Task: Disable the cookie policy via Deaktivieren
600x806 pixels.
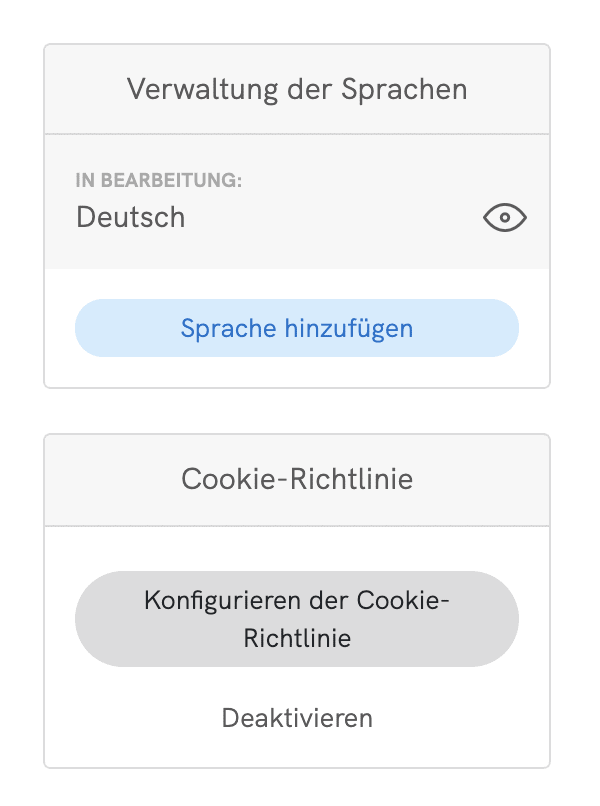Action: [297, 718]
